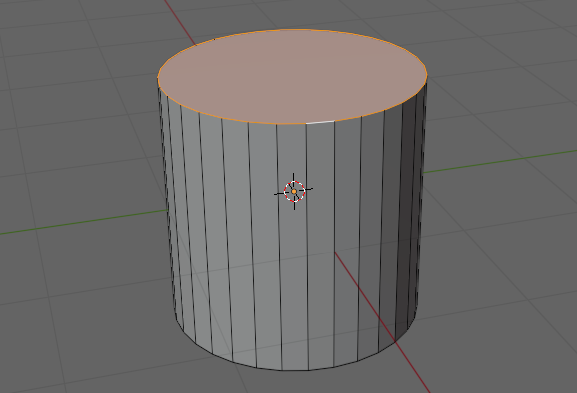Click the vertical edge just right of the 3D cursor
The width and height of the screenshot is (577, 393).
308,247
